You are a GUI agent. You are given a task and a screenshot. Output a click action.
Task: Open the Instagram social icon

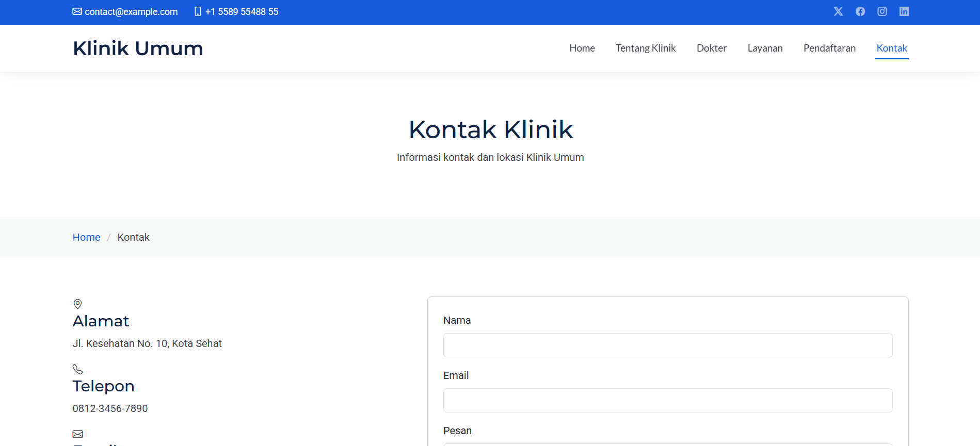[x=882, y=11]
